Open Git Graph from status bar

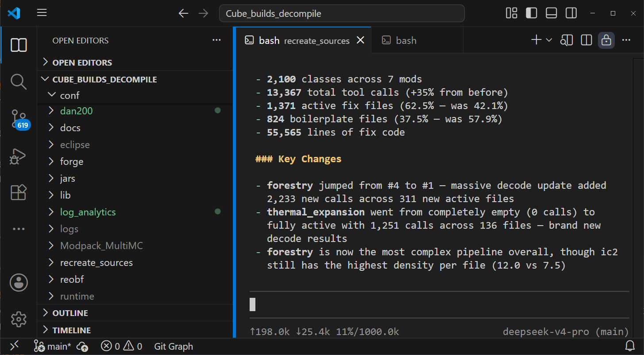(x=174, y=346)
